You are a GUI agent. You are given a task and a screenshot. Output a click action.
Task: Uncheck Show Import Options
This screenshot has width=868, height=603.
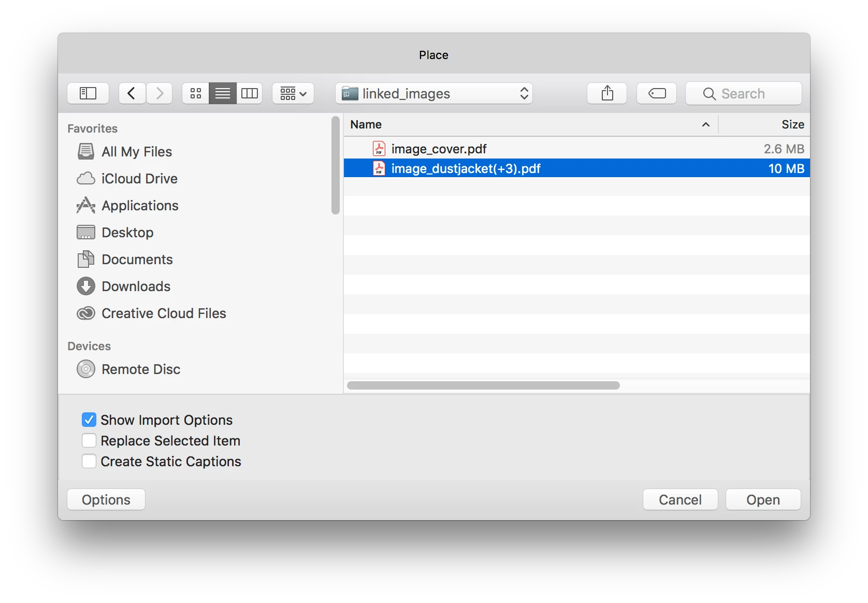(89, 420)
